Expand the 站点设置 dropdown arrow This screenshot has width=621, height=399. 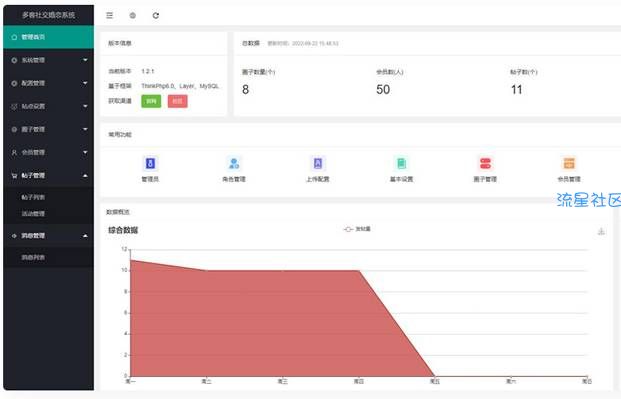(x=85, y=106)
